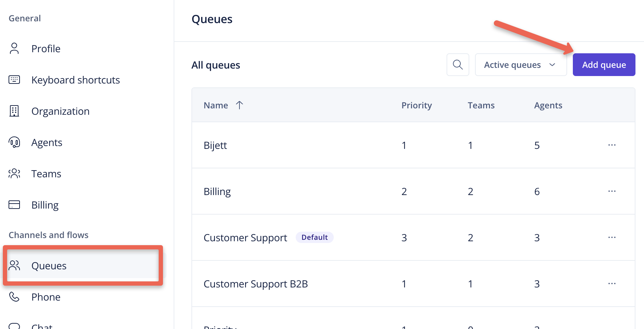Viewport: 644px width, 329px height.
Task: Click the Phone handset icon
Action: [x=14, y=297]
